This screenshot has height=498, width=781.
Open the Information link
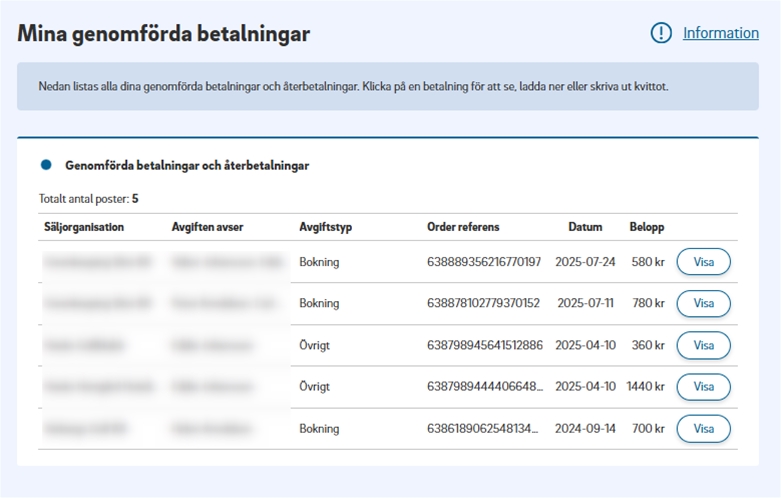click(720, 33)
